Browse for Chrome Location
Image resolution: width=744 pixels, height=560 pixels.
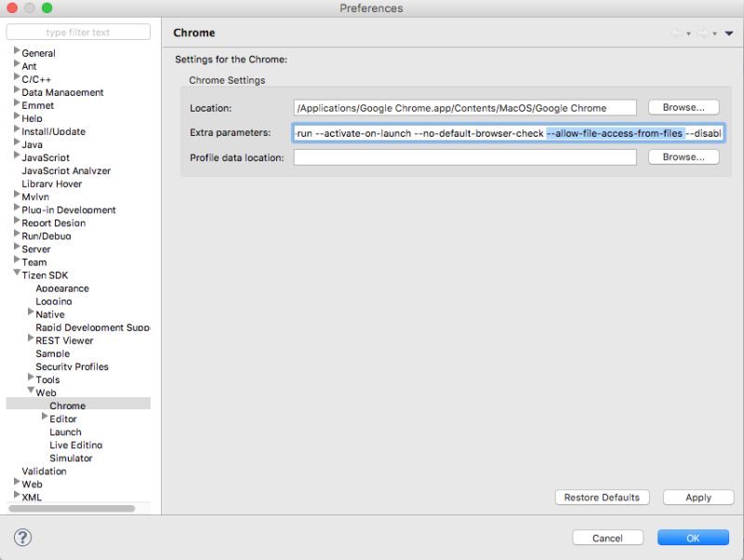(684, 107)
